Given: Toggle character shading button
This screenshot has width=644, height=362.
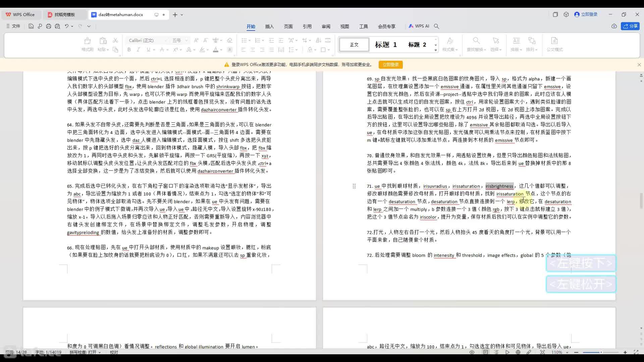Looking at the screenshot, I should click(230, 50).
